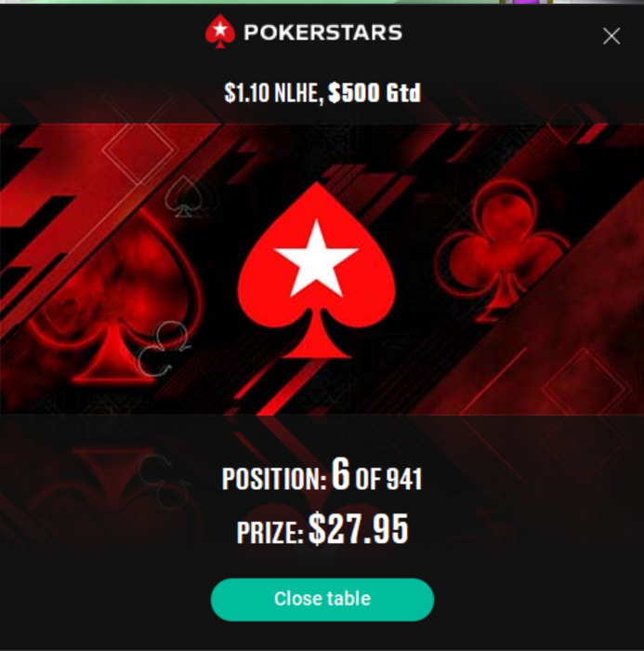Click the small outlined spade on banner

pyautogui.click(x=183, y=197)
